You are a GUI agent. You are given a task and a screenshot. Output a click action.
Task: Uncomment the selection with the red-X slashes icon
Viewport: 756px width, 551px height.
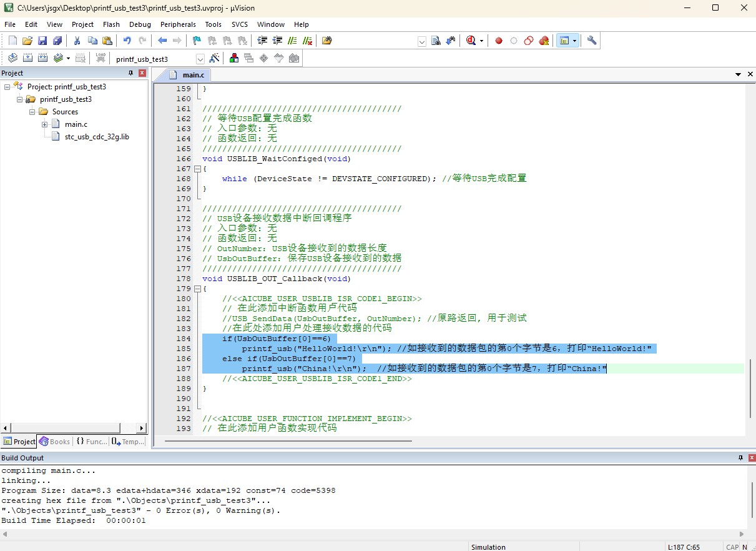pos(307,41)
